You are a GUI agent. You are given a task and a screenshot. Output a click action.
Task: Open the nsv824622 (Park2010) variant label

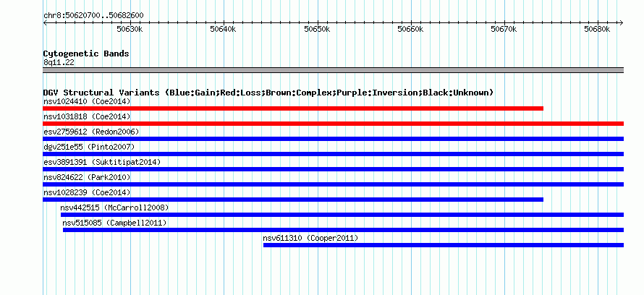pyautogui.click(x=87, y=177)
